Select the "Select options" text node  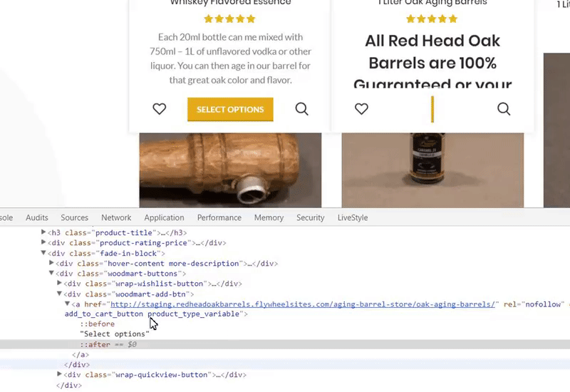click(115, 334)
